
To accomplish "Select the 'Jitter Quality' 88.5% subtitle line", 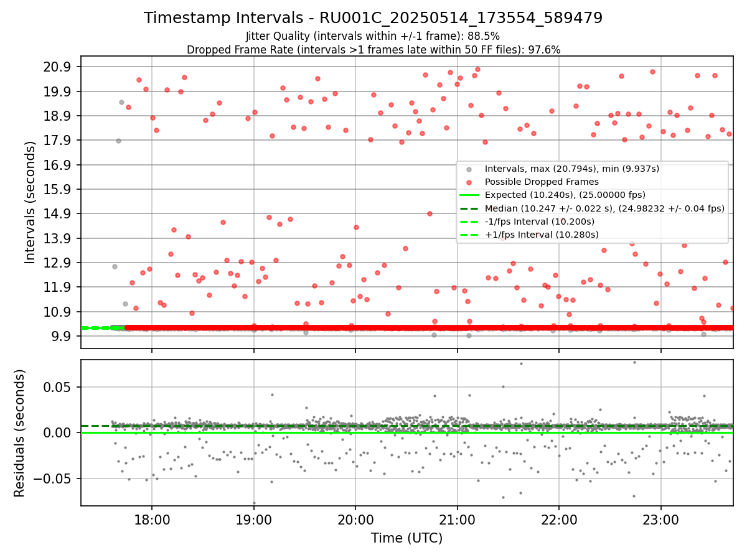I will coord(373,37).
